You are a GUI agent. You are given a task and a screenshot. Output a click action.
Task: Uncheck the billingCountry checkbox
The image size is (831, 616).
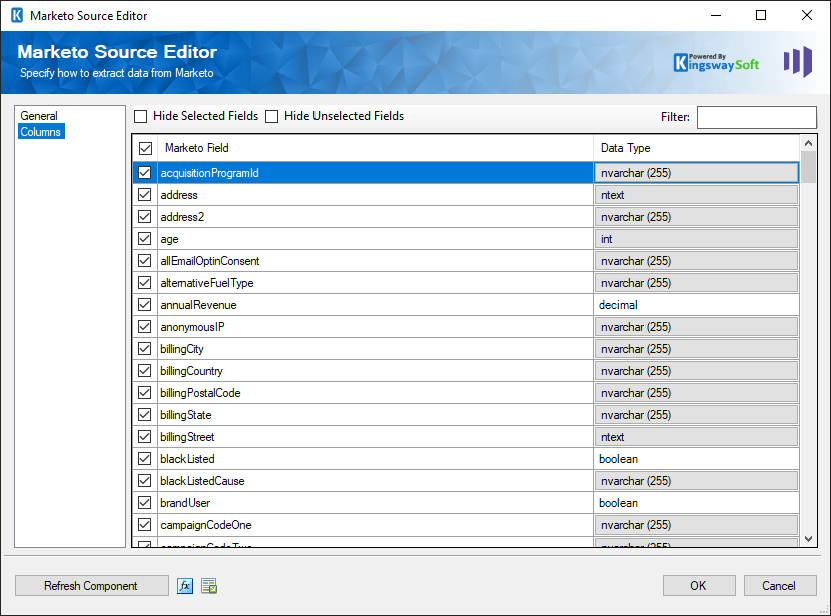144,371
